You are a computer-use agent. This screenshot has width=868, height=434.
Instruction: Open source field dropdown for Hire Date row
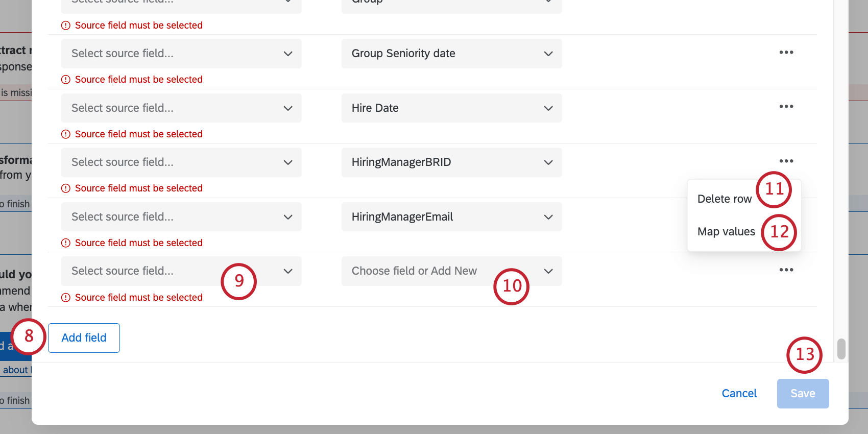[181, 108]
